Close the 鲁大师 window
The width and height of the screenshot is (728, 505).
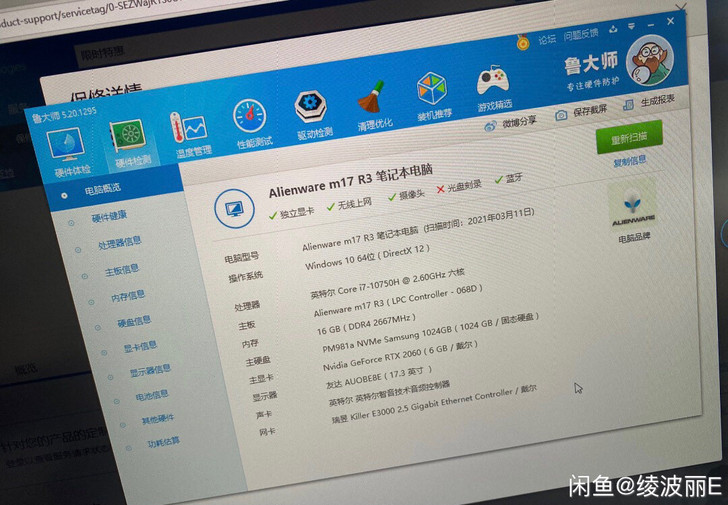[x=670, y=21]
